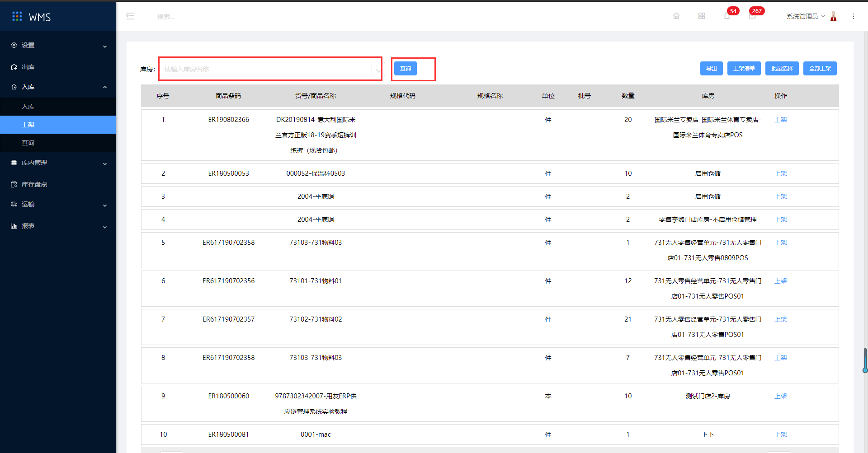Open the home icon in header
The image size is (868, 453).
[676, 16]
